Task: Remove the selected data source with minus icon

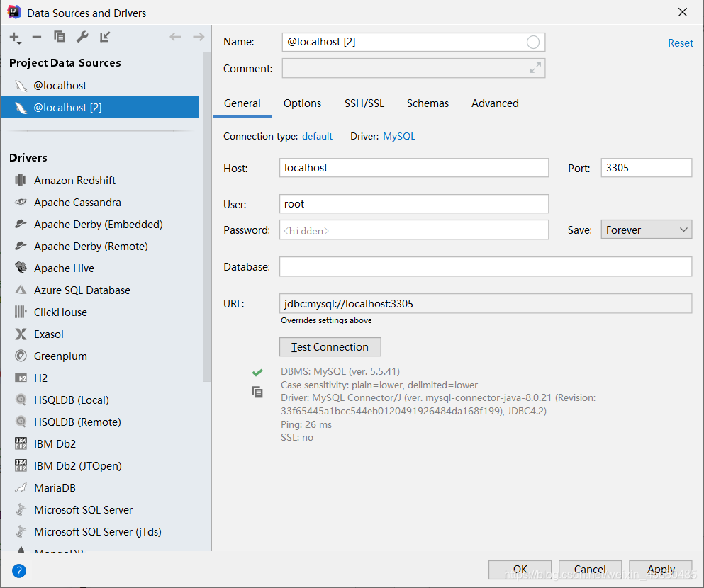Action: click(37, 37)
